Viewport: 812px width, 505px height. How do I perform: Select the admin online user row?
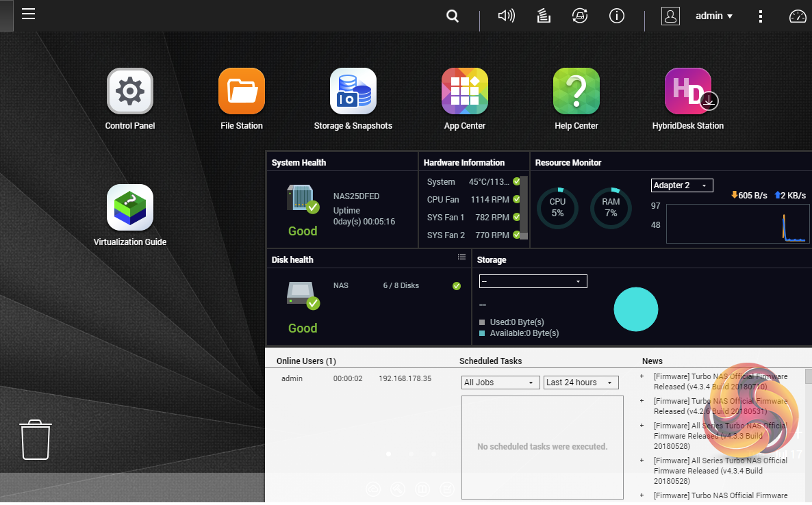click(356, 379)
